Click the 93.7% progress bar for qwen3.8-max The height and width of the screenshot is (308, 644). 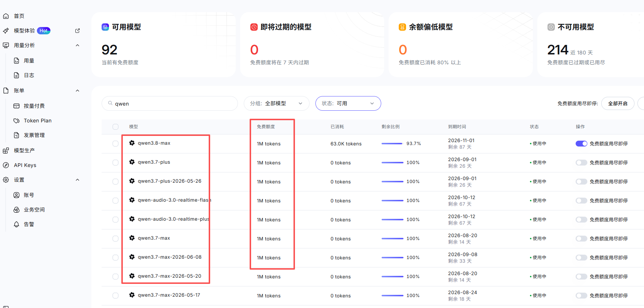(392, 144)
